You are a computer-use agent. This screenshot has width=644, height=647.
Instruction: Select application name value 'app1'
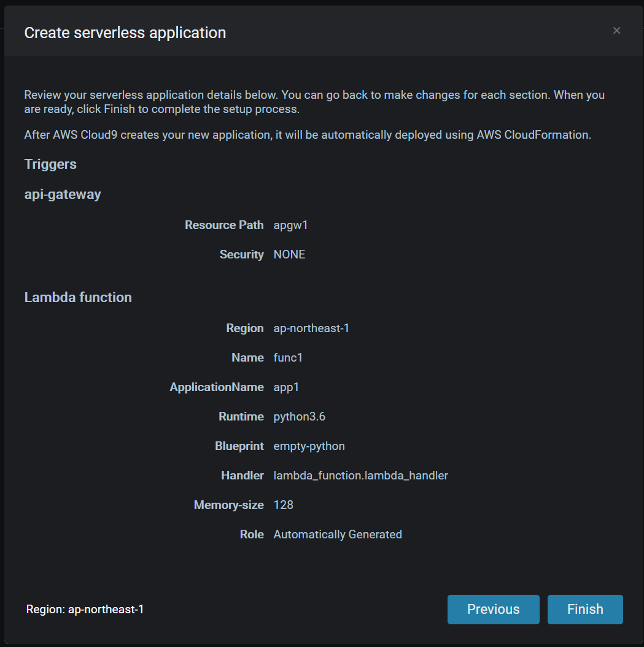coord(286,387)
